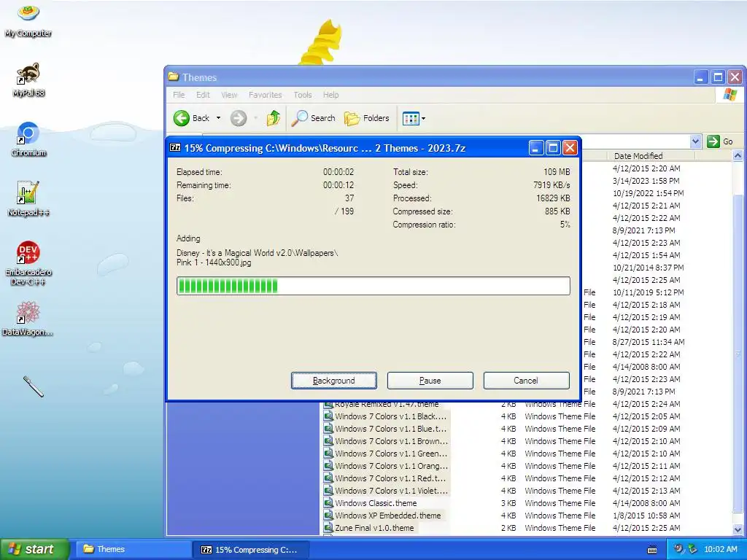Open Chromium desktop shortcut
This screenshot has height=560, width=747.
28,139
